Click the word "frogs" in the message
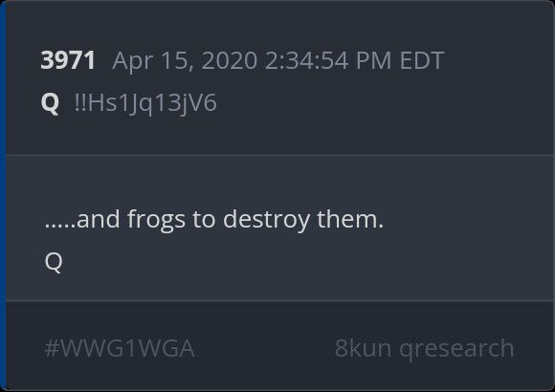 point(156,220)
